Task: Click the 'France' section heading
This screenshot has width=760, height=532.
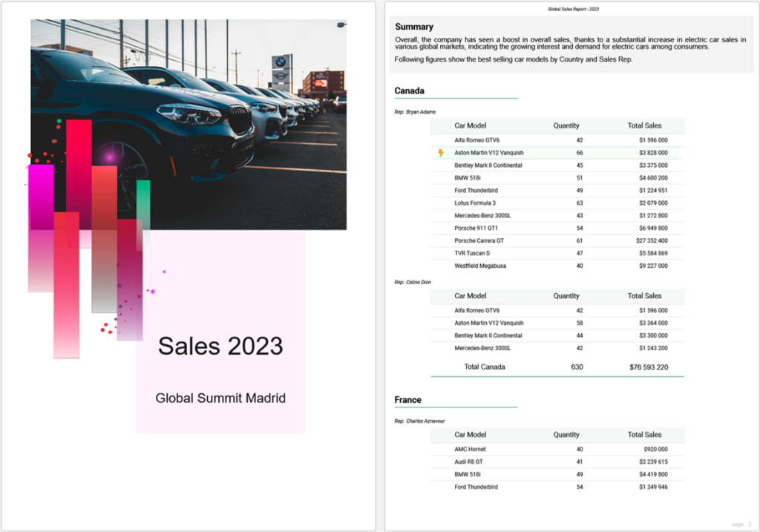Action: coord(407,400)
